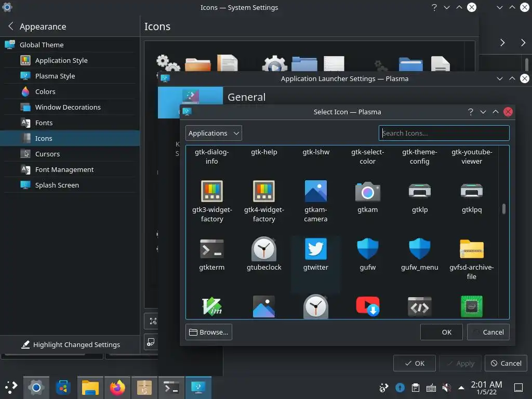Viewport: 532px width, 399px height.
Task: Select the gtk4-widget-factory icon
Action: [x=264, y=201]
